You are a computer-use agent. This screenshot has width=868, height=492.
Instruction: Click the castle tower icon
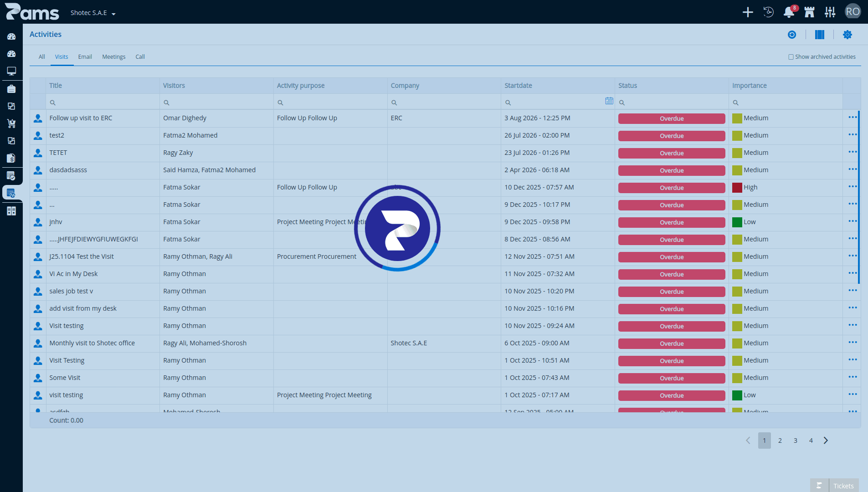[x=810, y=12]
